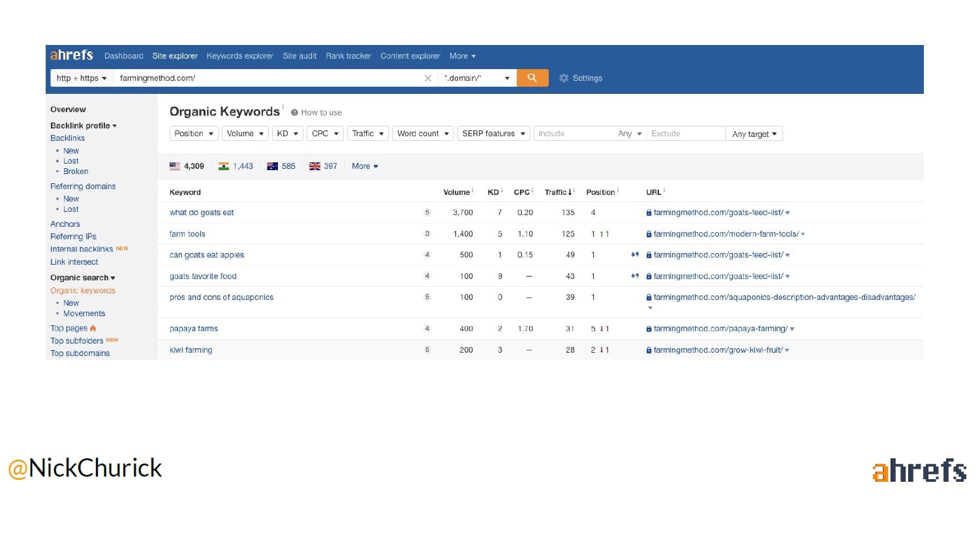The image size is (980, 547).
Task: Click the Ahrefs logo in header
Action: point(72,55)
